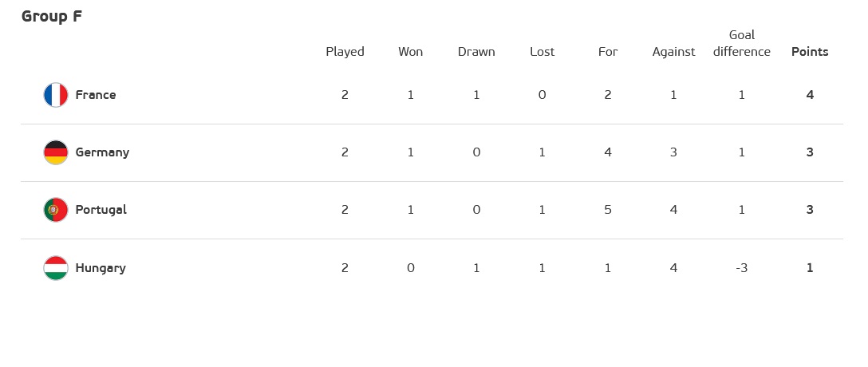Click the Germany flag icon
This screenshot has height=367, width=868.
pyautogui.click(x=56, y=152)
